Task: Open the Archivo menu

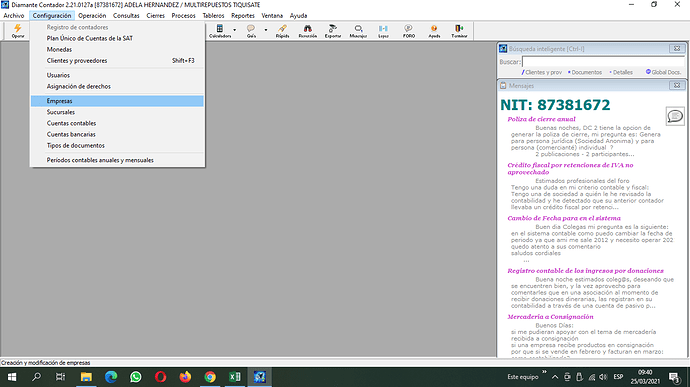Action: point(14,15)
